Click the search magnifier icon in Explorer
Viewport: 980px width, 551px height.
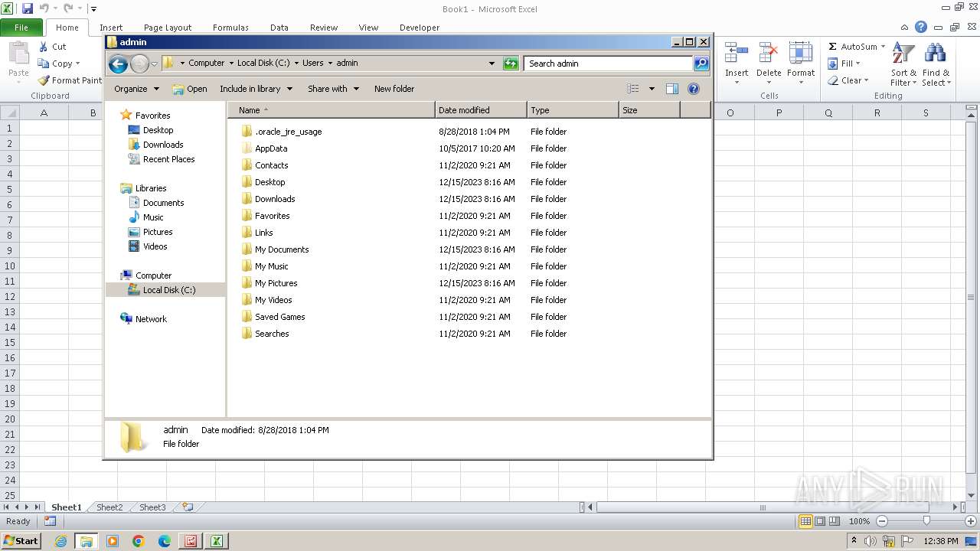pyautogui.click(x=701, y=64)
